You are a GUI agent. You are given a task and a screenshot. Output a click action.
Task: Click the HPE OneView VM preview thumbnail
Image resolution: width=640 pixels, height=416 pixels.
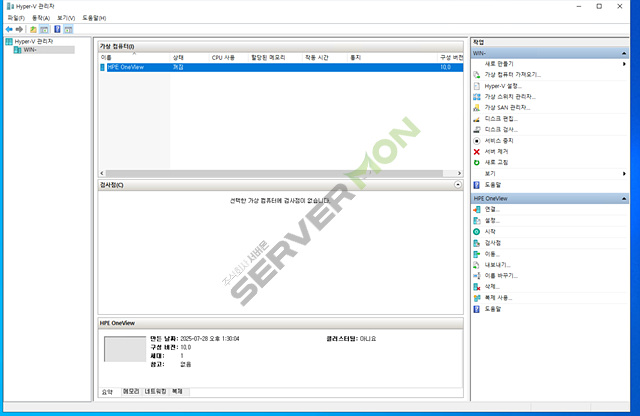click(x=125, y=349)
